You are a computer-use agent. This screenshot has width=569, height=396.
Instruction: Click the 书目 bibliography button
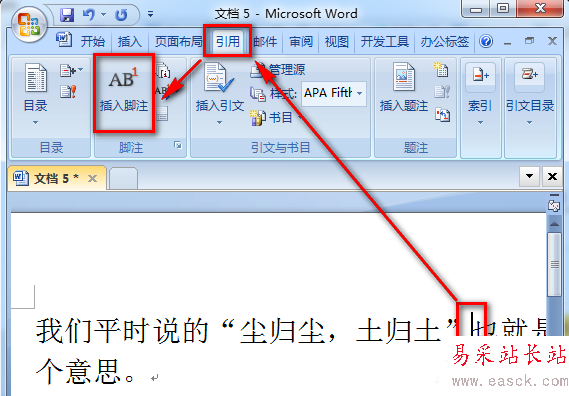(x=276, y=118)
